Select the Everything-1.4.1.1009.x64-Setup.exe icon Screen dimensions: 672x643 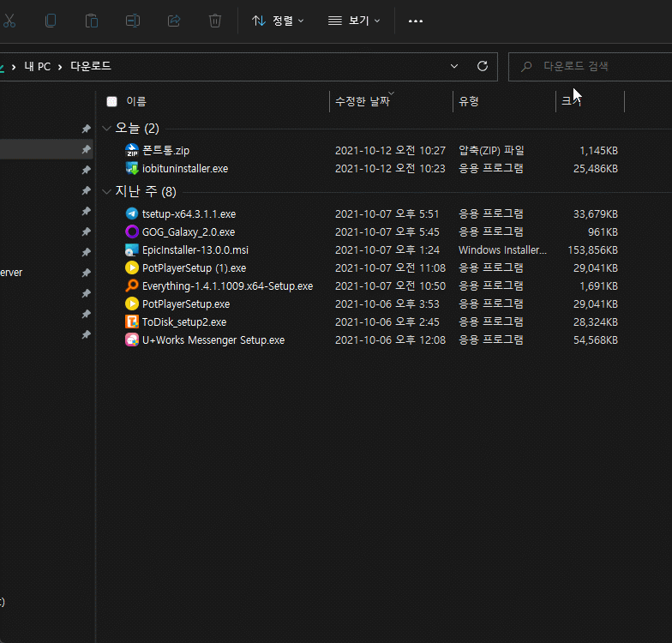click(132, 286)
